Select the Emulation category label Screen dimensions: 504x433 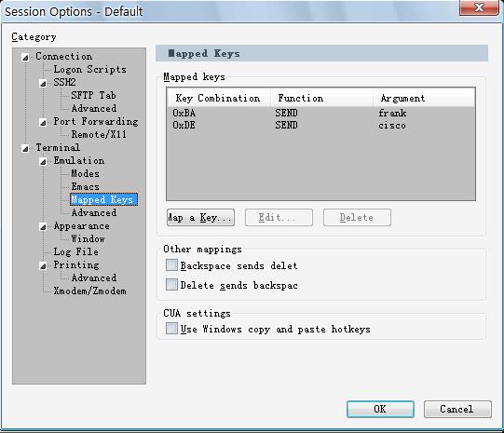79,160
